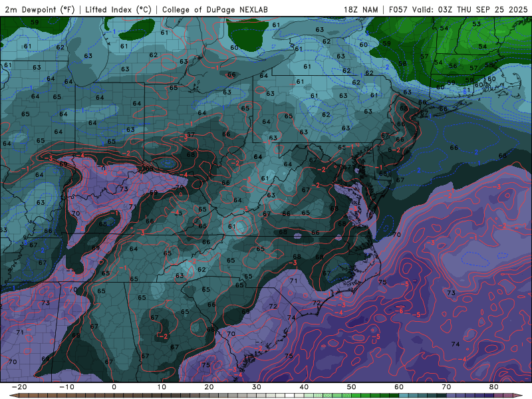The image size is (532, 399).
Task: Click the "53" dewpoint value over New England
Action: click(x=476, y=24)
